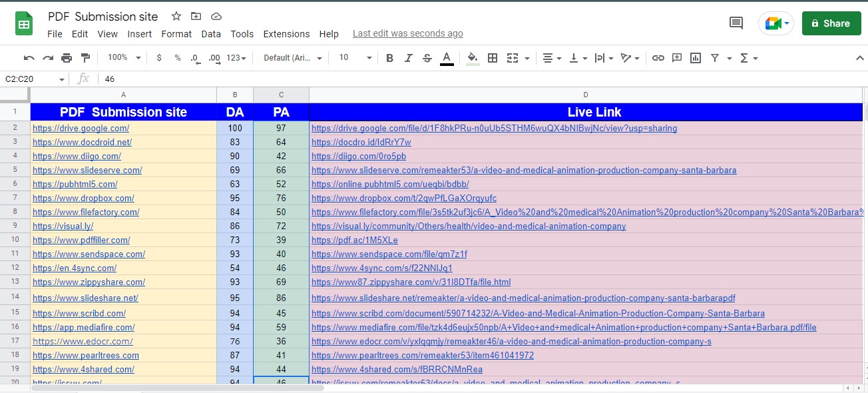Screen dimensions: 868x393
Task: Click the Insert comment icon
Action: pyautogui.click(x=677, y=58)
